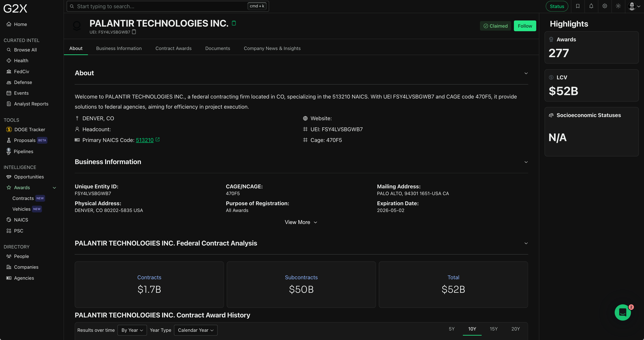
Task: Click the LCV $52B highlight card
Action: pos(591,85)
